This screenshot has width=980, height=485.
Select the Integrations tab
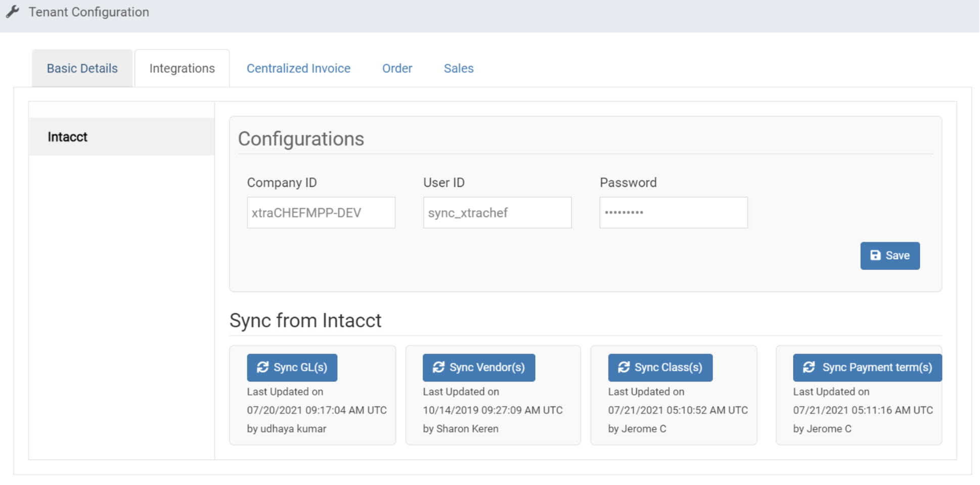(x=182, y=68)
